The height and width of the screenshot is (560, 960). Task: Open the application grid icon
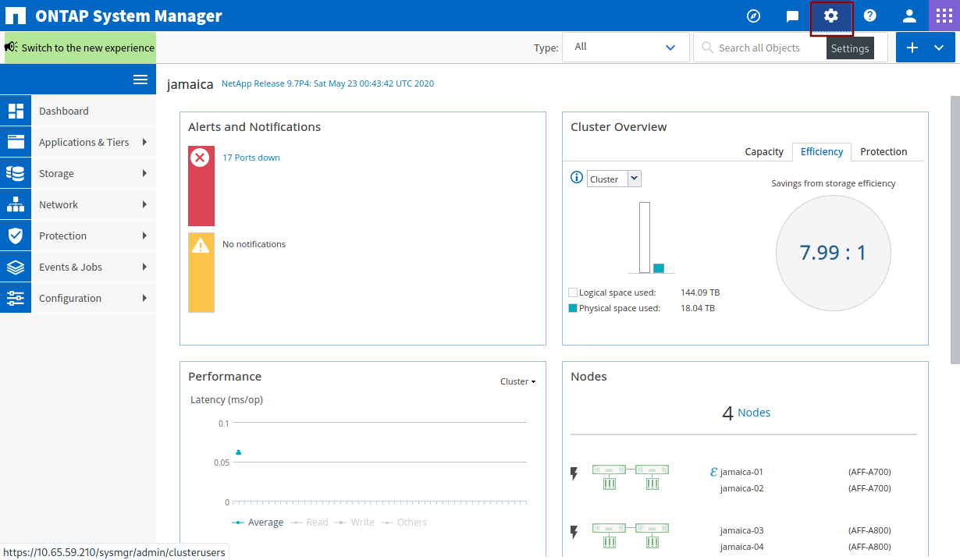click(x=944, y=16)
